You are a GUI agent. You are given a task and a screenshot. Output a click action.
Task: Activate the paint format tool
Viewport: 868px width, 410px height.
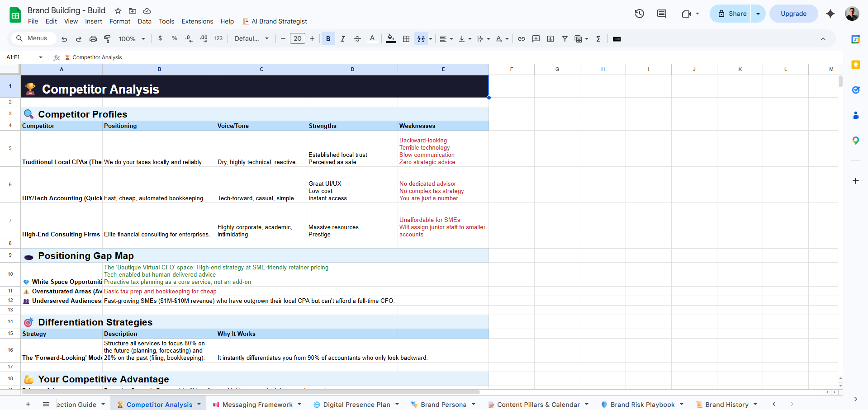[108, 39]
